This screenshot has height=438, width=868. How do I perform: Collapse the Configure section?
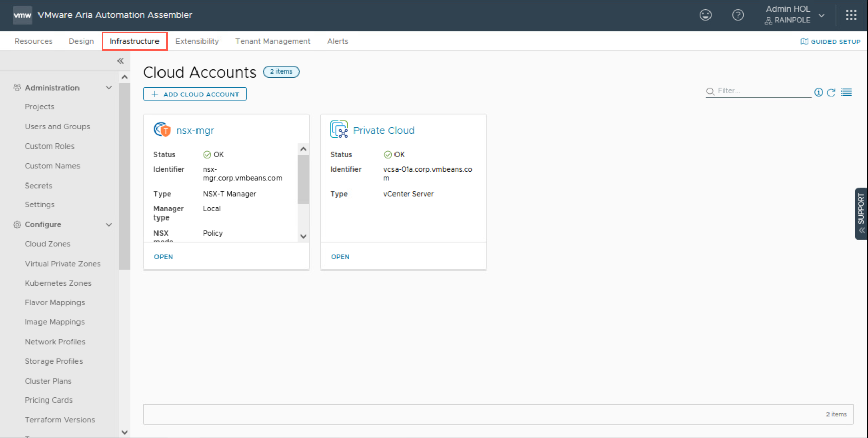coord(109,225)
